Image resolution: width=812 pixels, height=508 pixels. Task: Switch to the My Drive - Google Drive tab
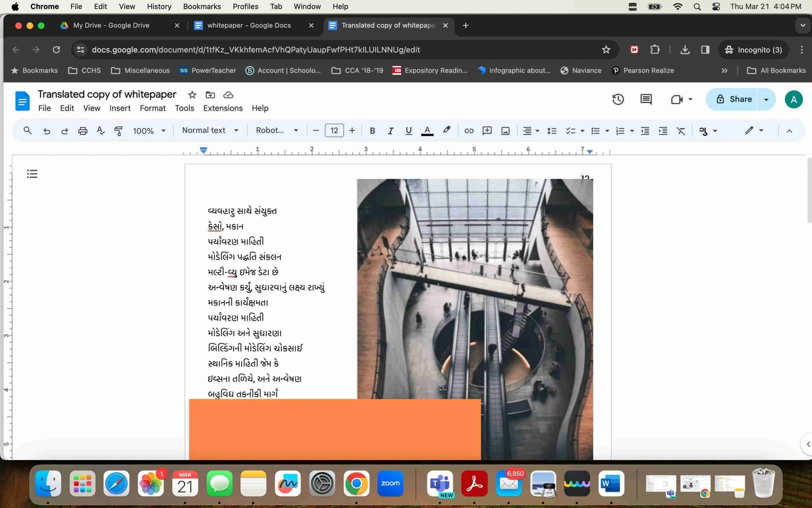point(111,25)
